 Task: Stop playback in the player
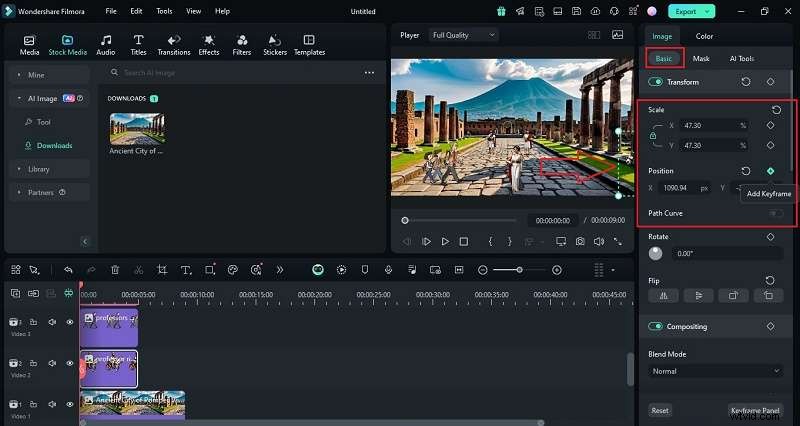click(x=464, y=241)
